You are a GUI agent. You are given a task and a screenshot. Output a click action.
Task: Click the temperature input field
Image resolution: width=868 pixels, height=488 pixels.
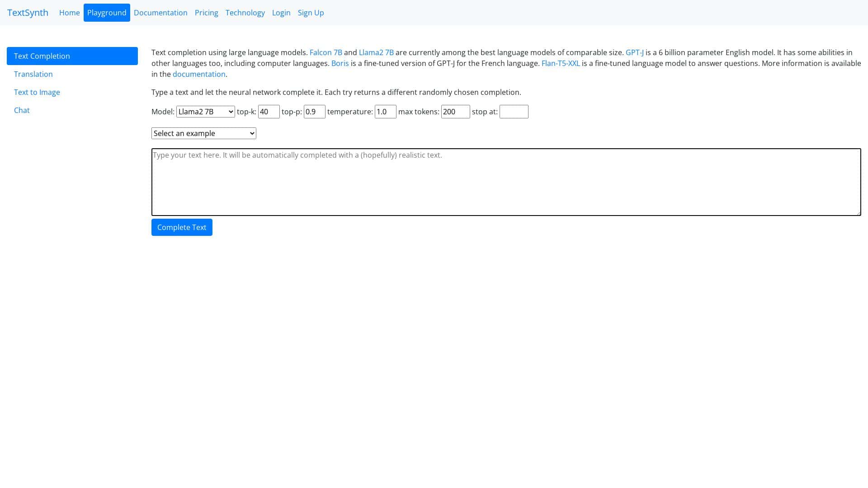click(385, 112)
